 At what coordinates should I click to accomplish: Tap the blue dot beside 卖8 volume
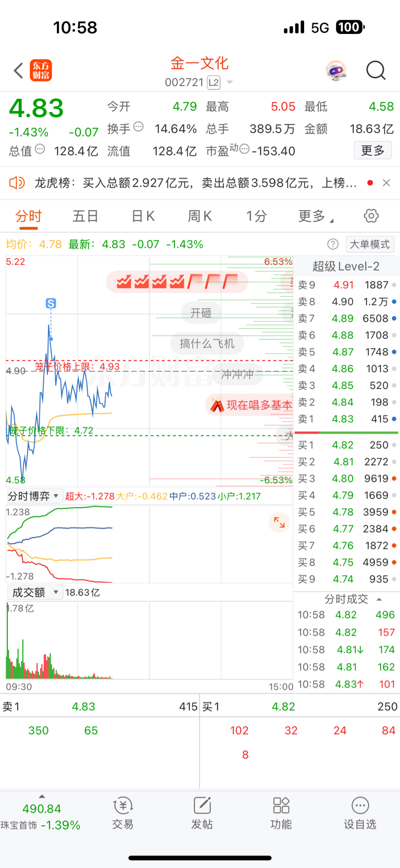[394, 302]
